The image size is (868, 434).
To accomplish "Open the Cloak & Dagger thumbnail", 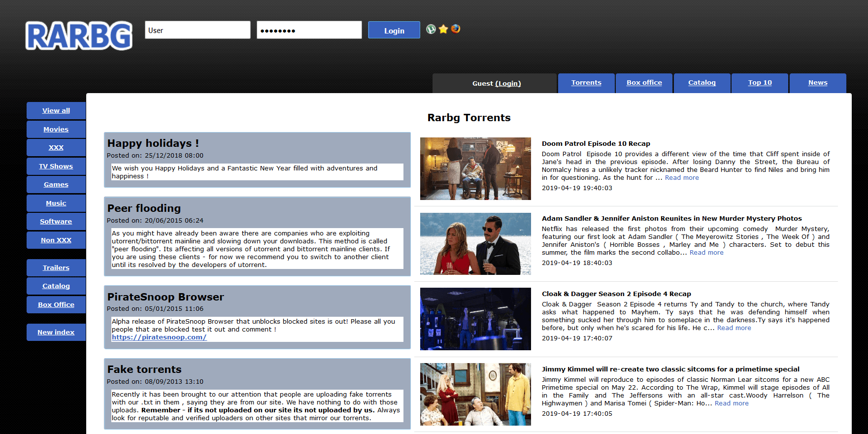I will click(475, 319).
